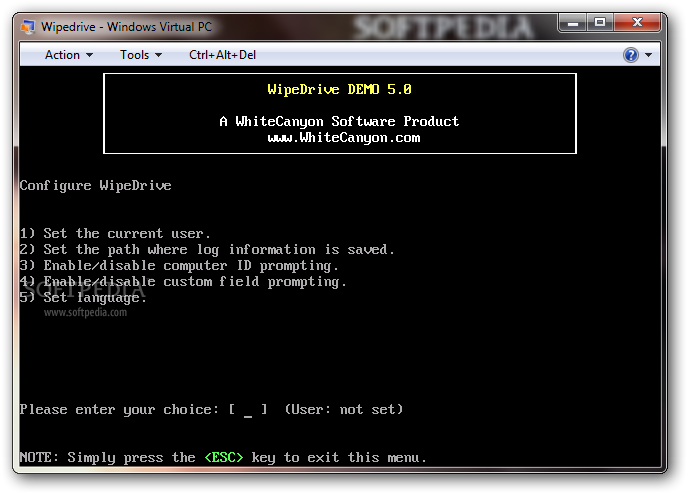Viewport: 688px width, 494px height.
Task: Click the 'Please enter your choice:' prompt
Action: (x=119, y=410)
